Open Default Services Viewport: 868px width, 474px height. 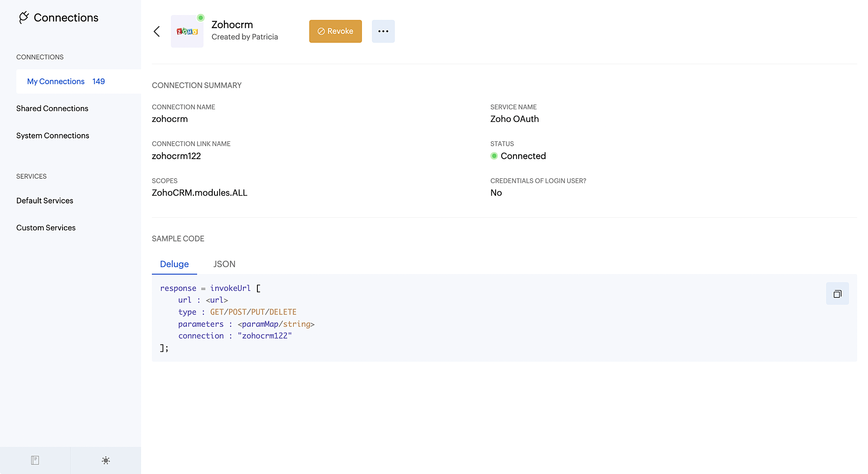pos(45,201)
